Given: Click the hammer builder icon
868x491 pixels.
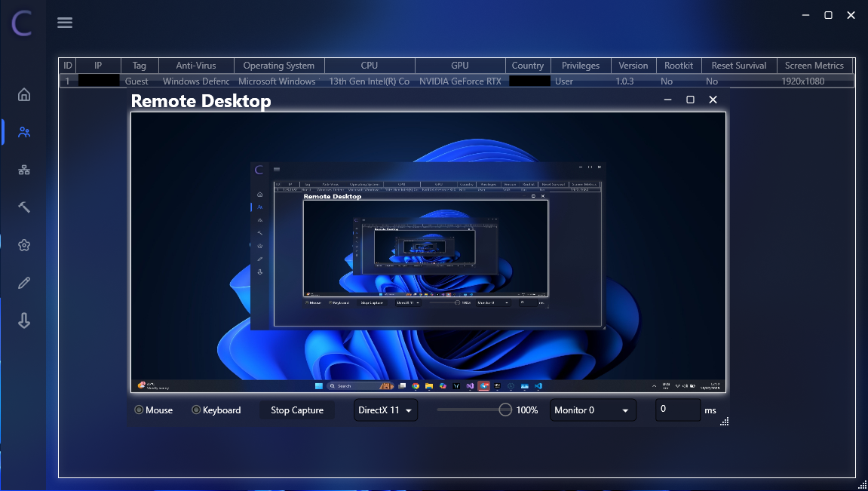Looking at the screenshot, I should pos(24,207).
